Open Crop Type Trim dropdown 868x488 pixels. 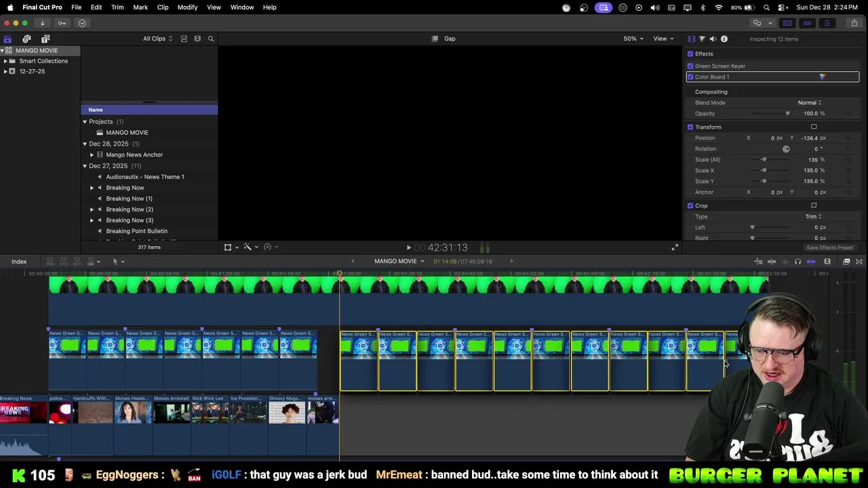(x=813, y=216)
